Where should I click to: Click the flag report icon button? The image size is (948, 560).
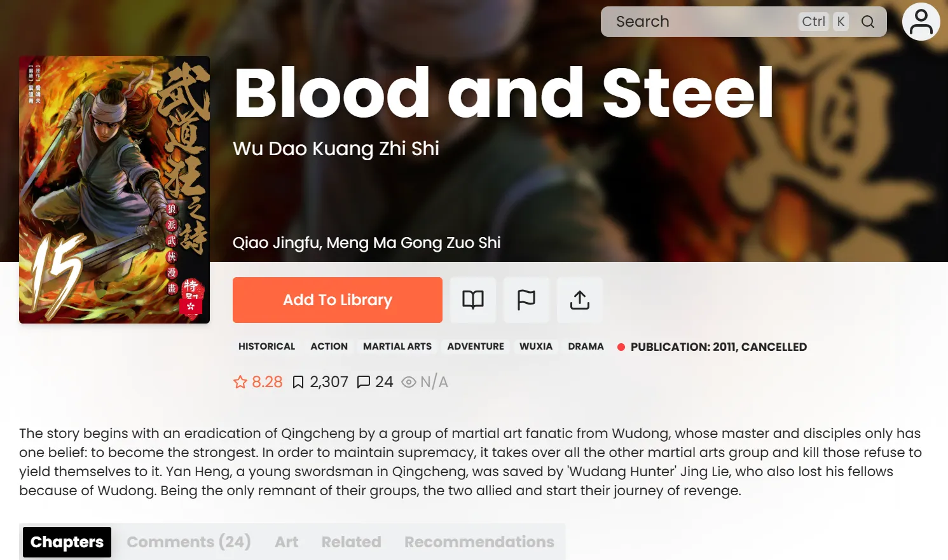pos(526,299)
